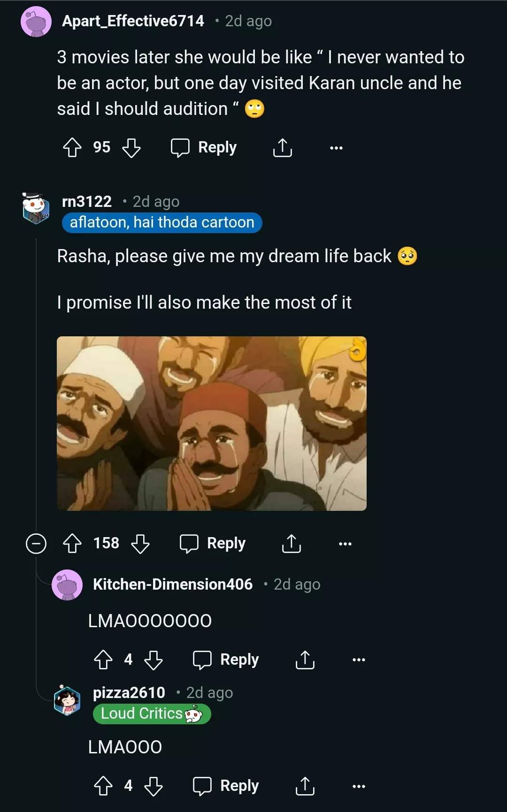This screenshot has height=812, width=507.
Task: Share pizza2610's comment
Action: [305, 786]
